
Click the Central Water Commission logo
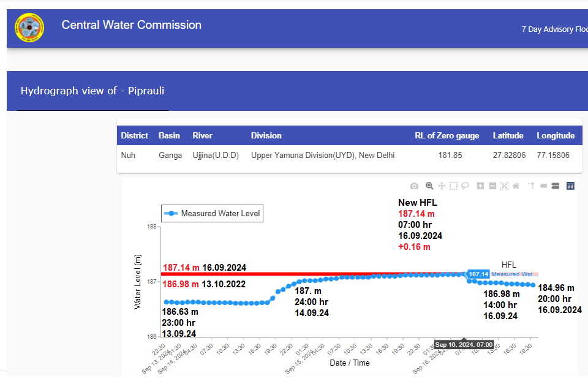tap(29, 28)
